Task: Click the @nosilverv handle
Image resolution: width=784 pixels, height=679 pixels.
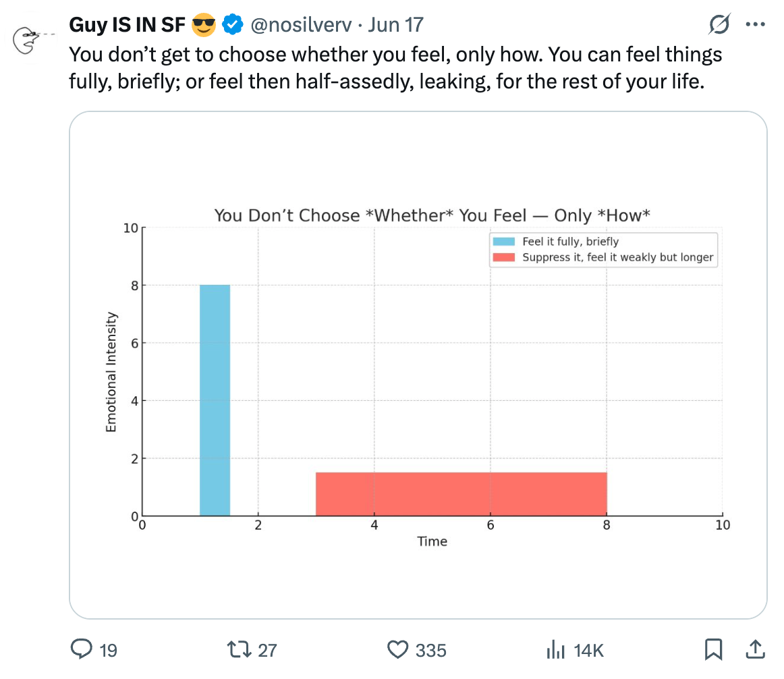Action: pyautogui.click(x=301, y=25)
